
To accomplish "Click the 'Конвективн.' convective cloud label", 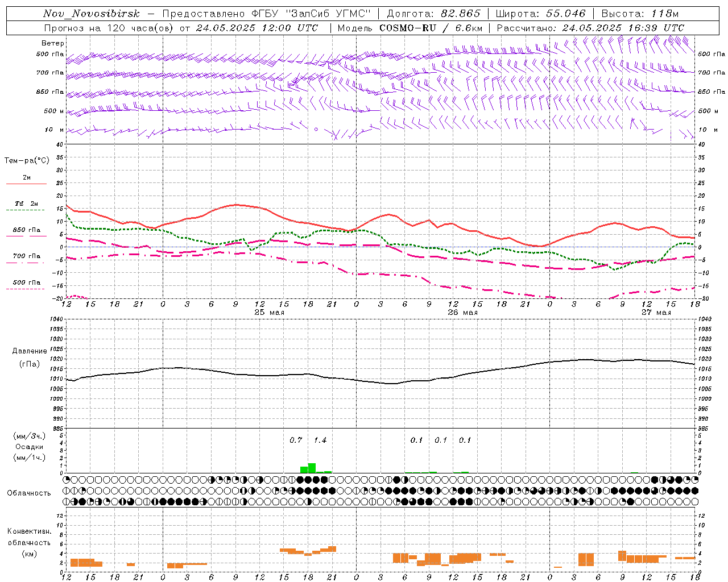I will 30,531.
